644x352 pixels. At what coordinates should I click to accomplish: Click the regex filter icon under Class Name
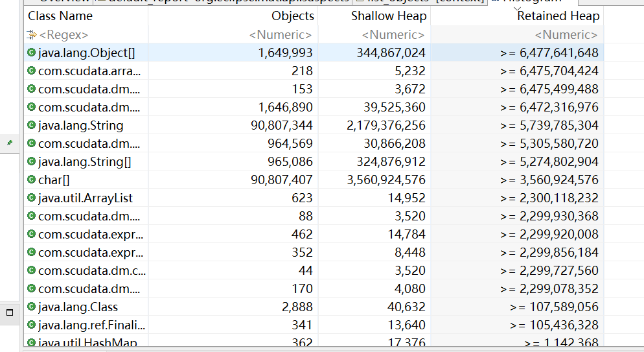32,35
